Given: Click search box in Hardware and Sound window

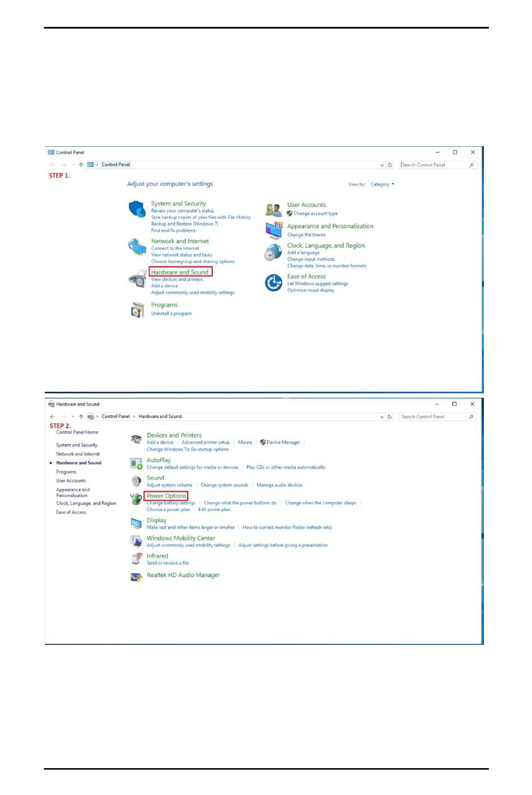Looking at the screenshot, I should (x=433, y=417).
